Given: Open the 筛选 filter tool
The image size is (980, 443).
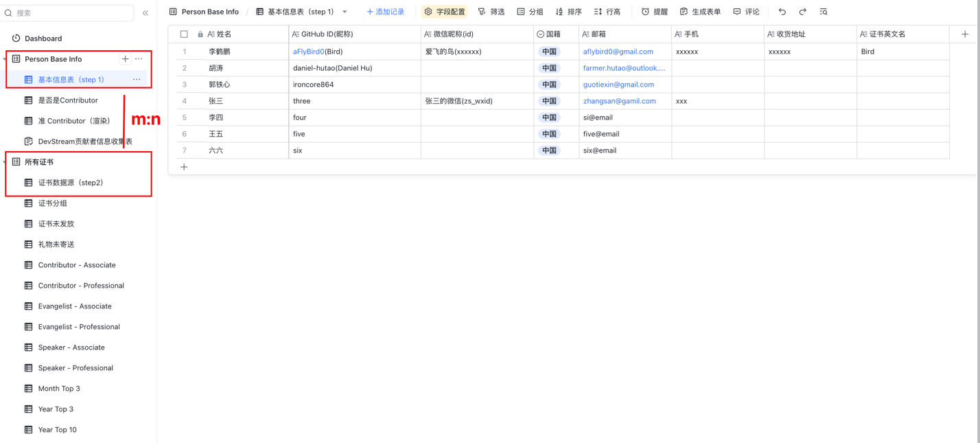Looking at the screenshot, I should [x=491, y=12].
